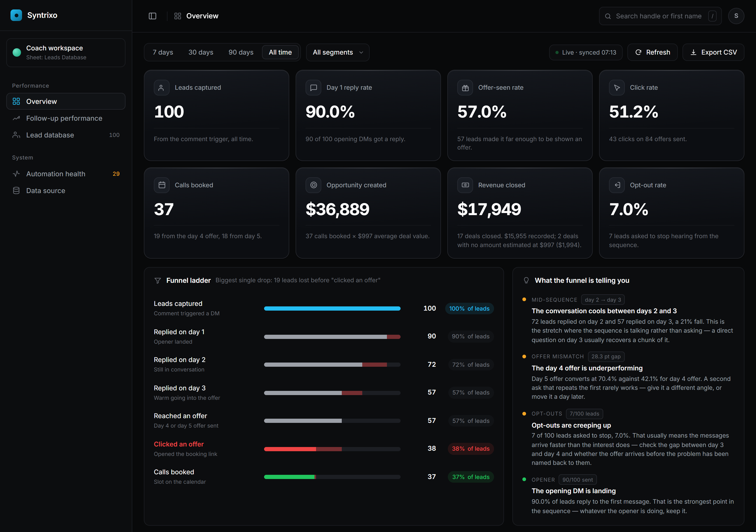Click the 37% of leads badge

coord(470,477)
